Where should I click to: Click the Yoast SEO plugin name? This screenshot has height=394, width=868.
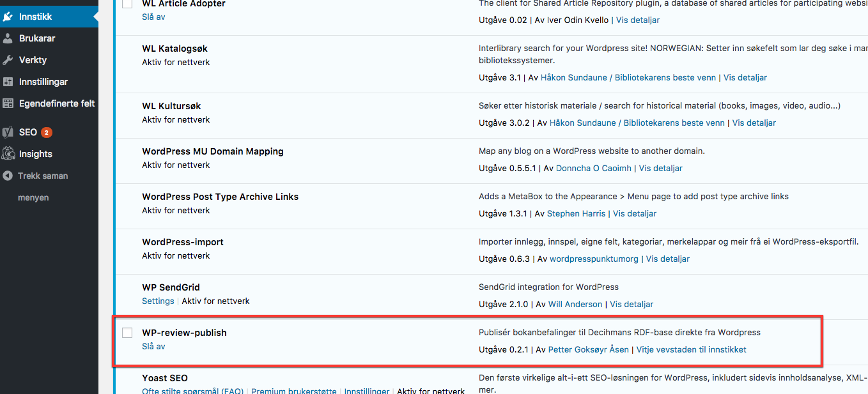(x=165, y=378)
